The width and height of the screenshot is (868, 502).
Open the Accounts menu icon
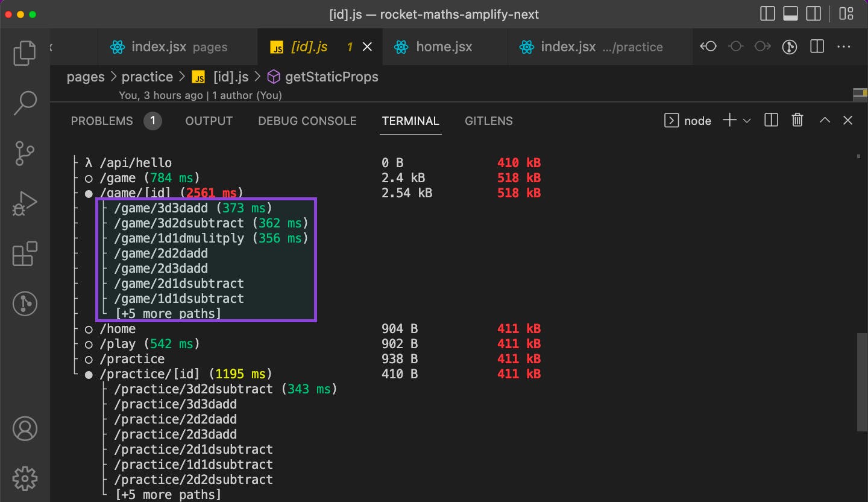coord(25,429)
